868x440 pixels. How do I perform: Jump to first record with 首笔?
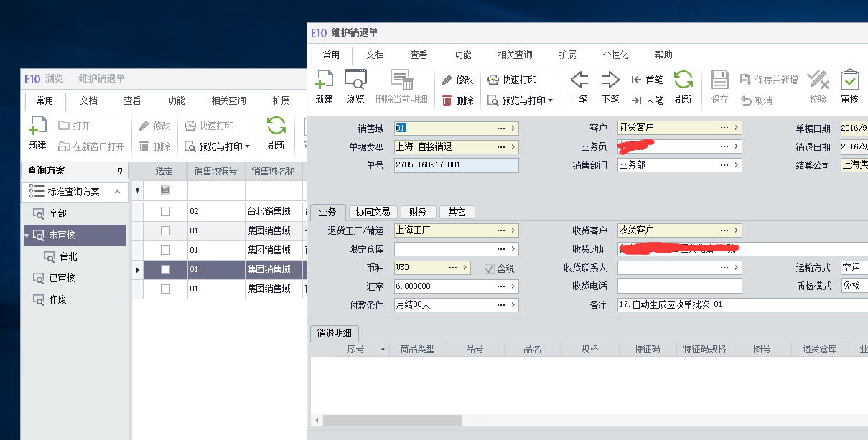click(647, 80)
